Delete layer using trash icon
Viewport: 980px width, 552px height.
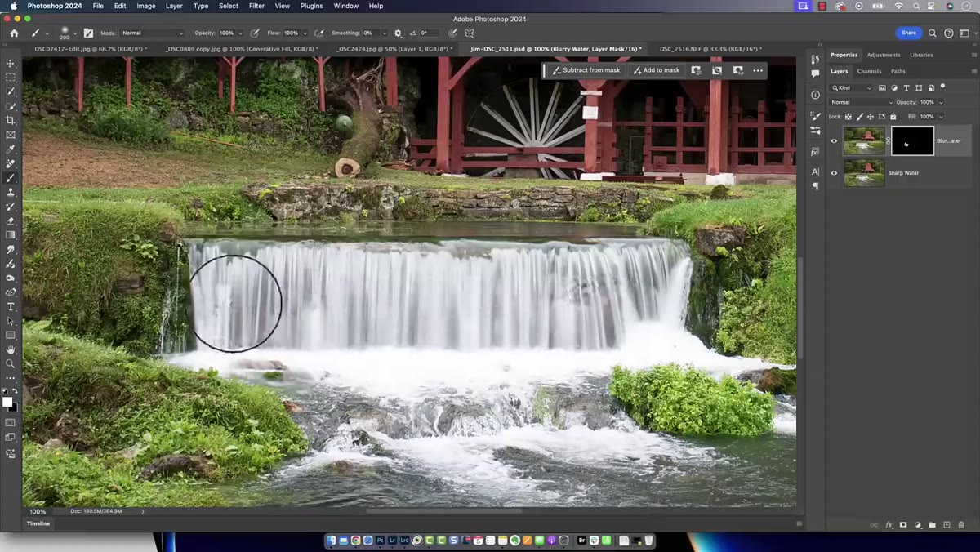coord(961,525)
